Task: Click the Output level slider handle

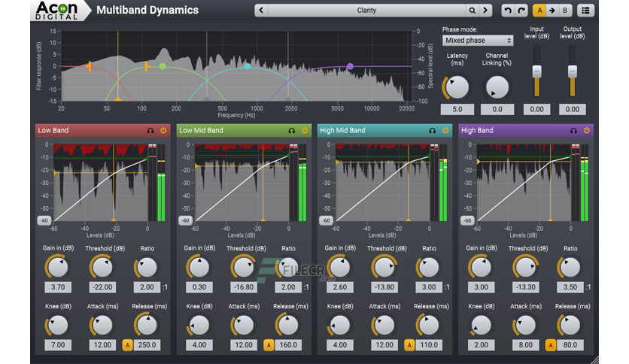Action: [x=573, y=71]
